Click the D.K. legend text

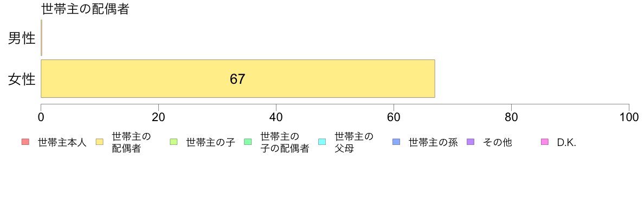567,143
